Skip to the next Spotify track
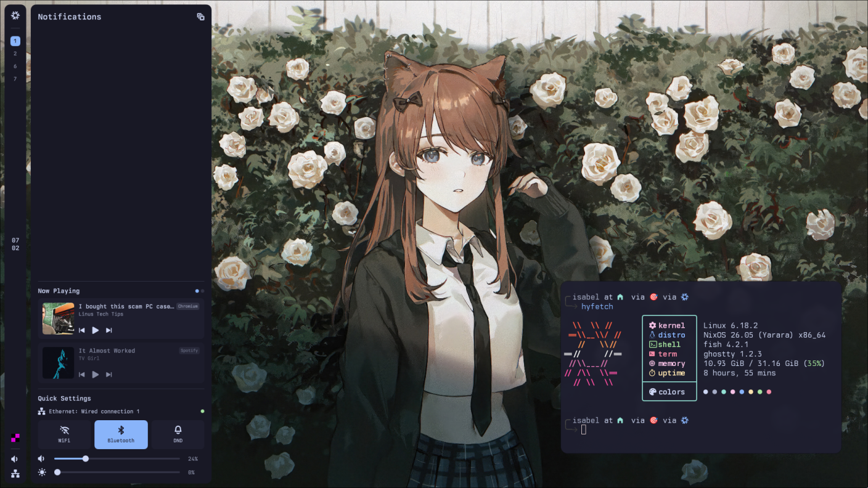Viewport: 868px width, 488px height. [108, 374]
